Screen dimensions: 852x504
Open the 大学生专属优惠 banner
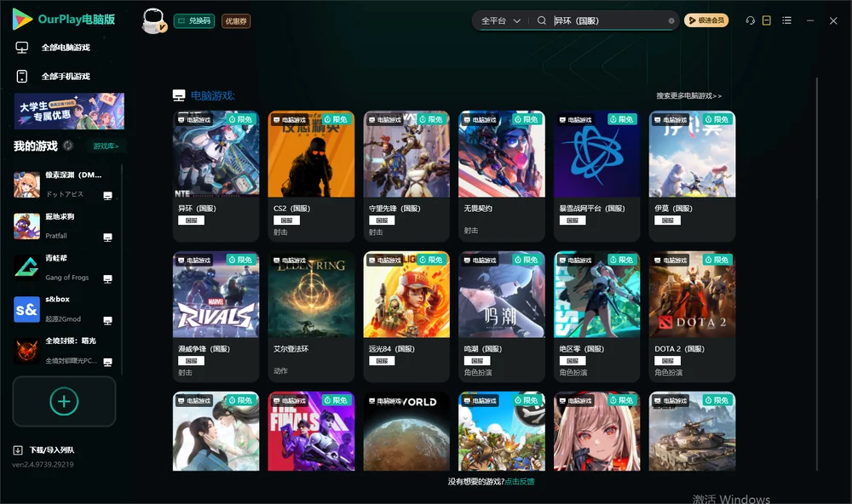coord(70,111)
